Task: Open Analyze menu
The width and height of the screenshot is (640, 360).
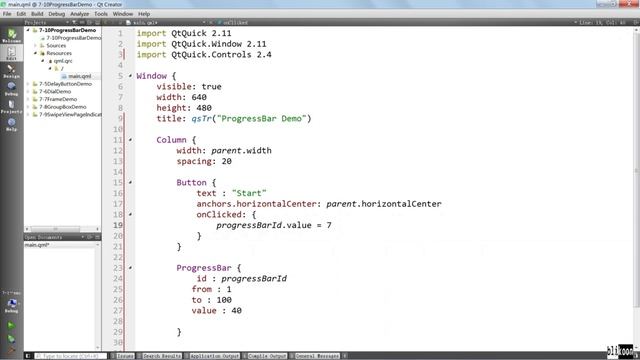Action: [x=80, y=14]
